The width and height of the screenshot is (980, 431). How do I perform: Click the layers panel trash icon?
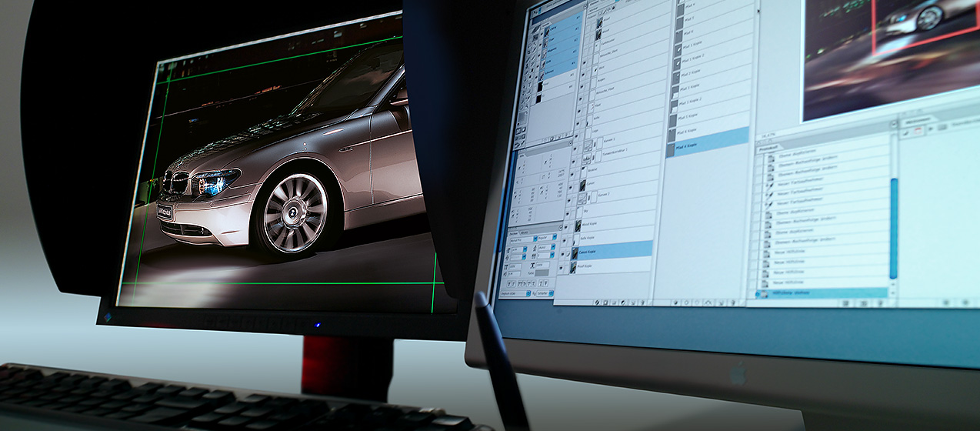click(642, 302)
